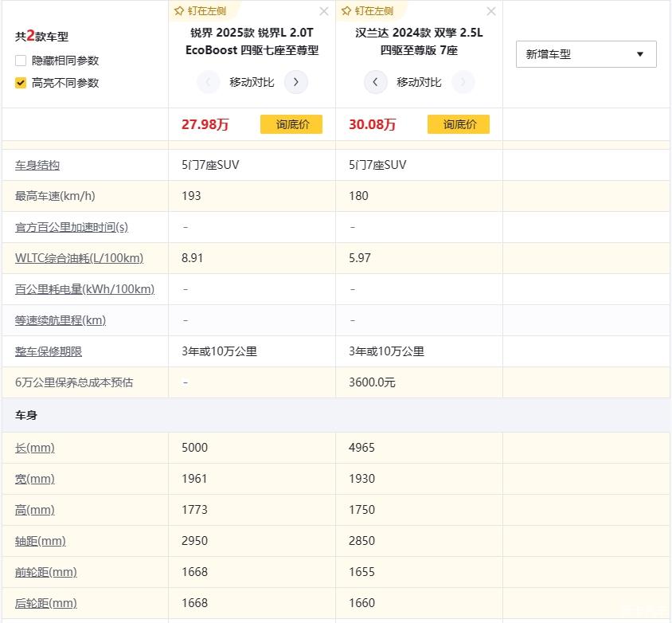Select the 共2款车型 count label
Image resolution: width=672 pixels, height=623 pixels.
click(x=41, y=36)
